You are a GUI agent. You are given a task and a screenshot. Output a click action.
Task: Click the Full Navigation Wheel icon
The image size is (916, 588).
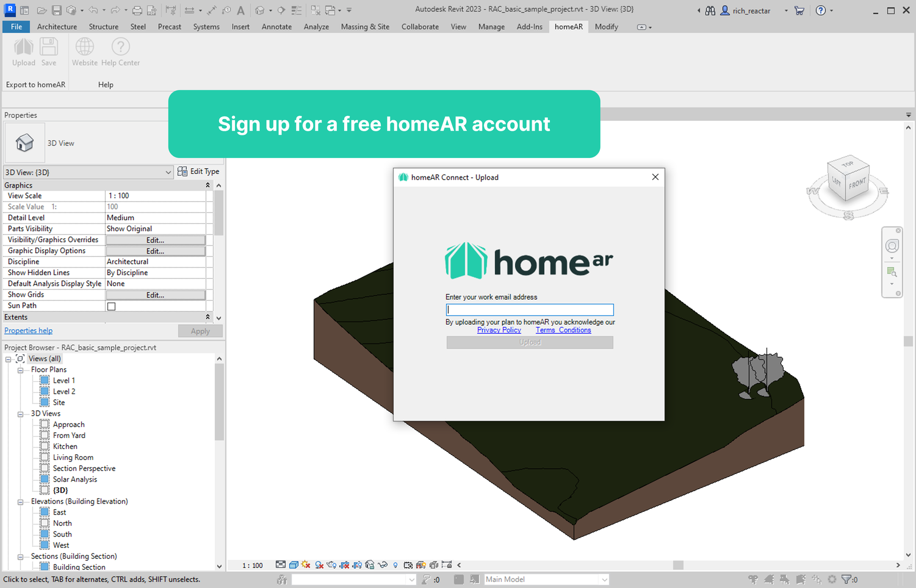point(892,246)
